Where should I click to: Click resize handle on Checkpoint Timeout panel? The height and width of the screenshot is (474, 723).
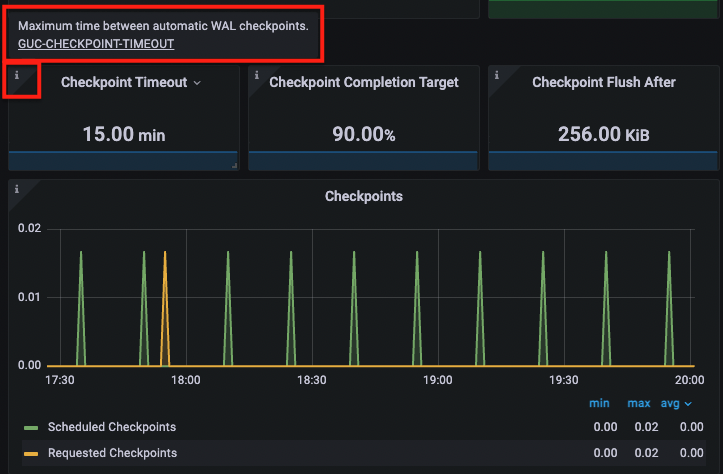point(234,166)
